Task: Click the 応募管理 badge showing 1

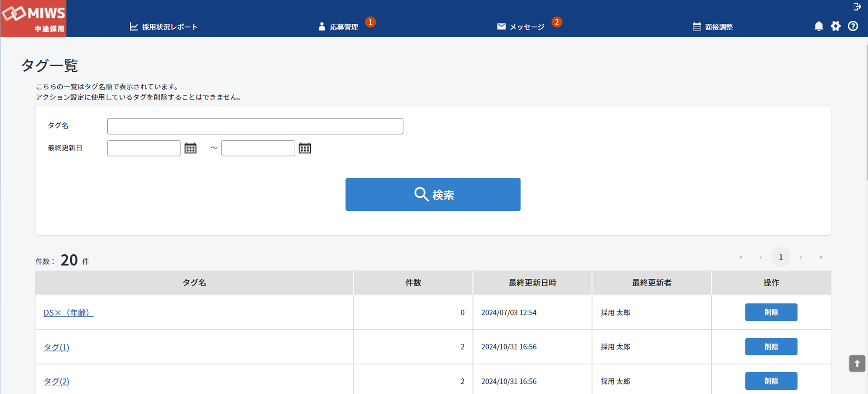Action: [370, 22]
